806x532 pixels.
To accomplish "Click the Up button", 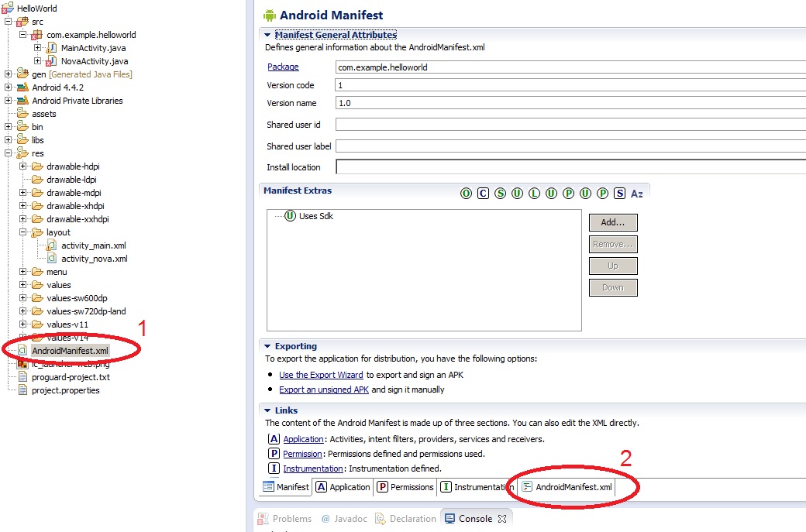I will click(x=613, y=266).
